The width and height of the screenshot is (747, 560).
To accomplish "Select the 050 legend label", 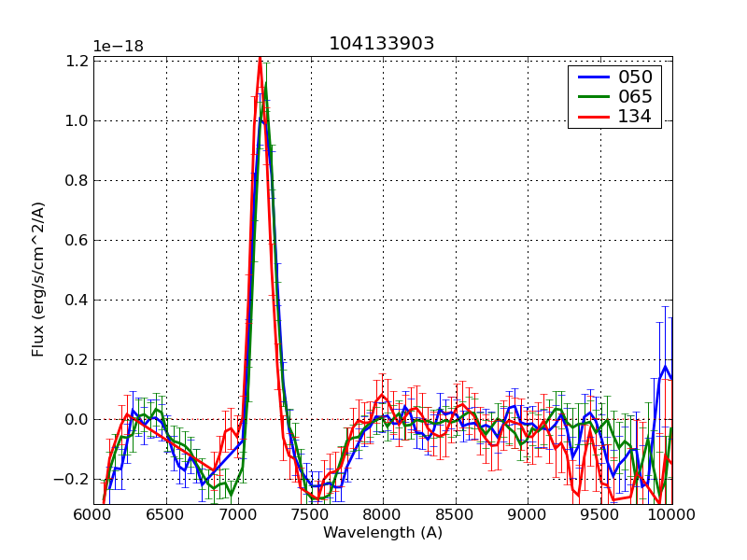I will (634, 77).
